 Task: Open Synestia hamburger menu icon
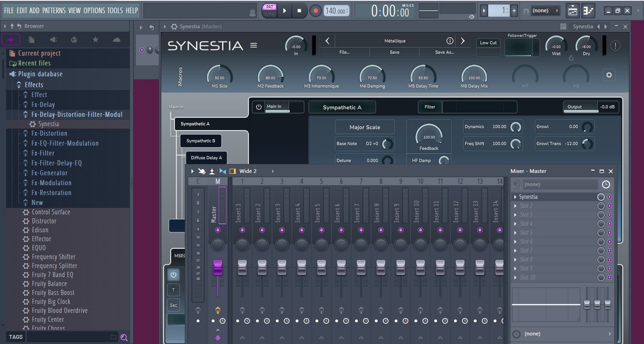[254, 46]
